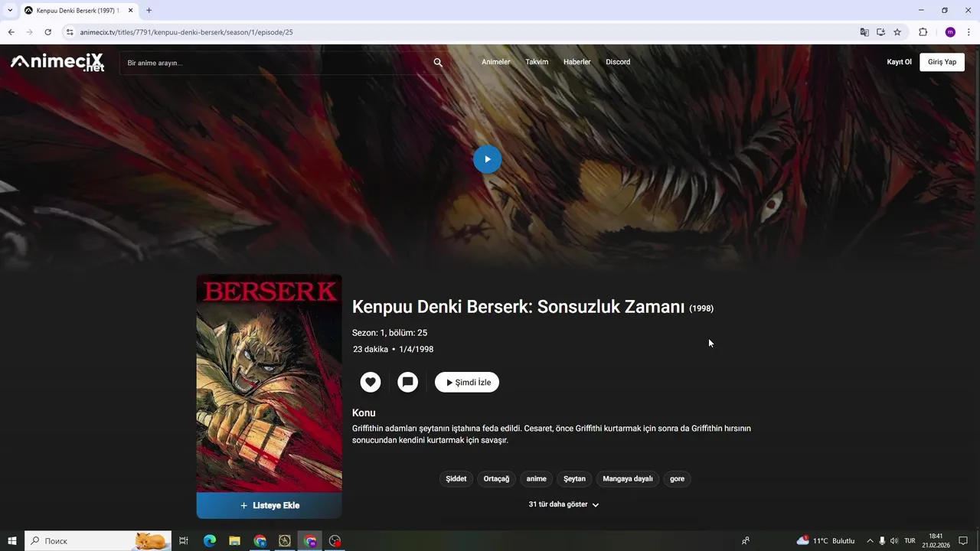Click the microphone tray icon

click(882, 540)
